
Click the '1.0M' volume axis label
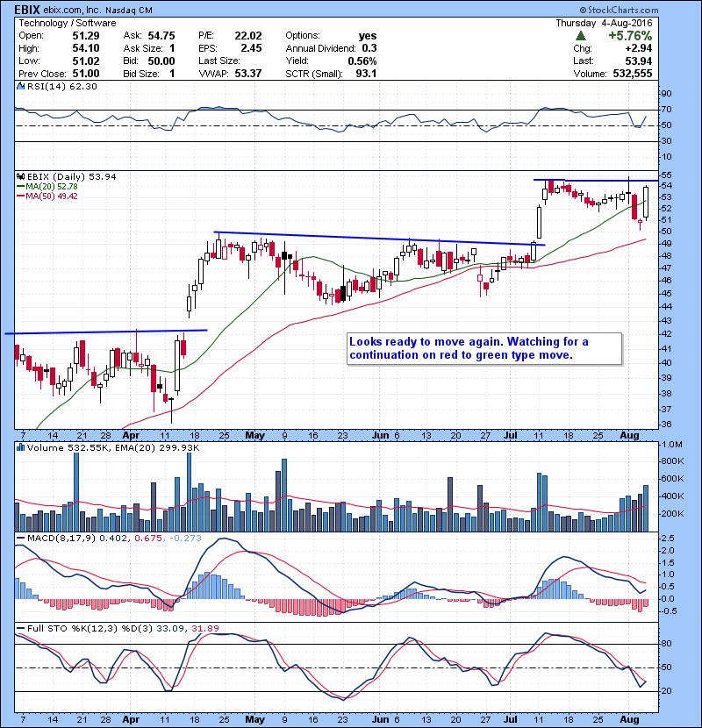[672, 445]
